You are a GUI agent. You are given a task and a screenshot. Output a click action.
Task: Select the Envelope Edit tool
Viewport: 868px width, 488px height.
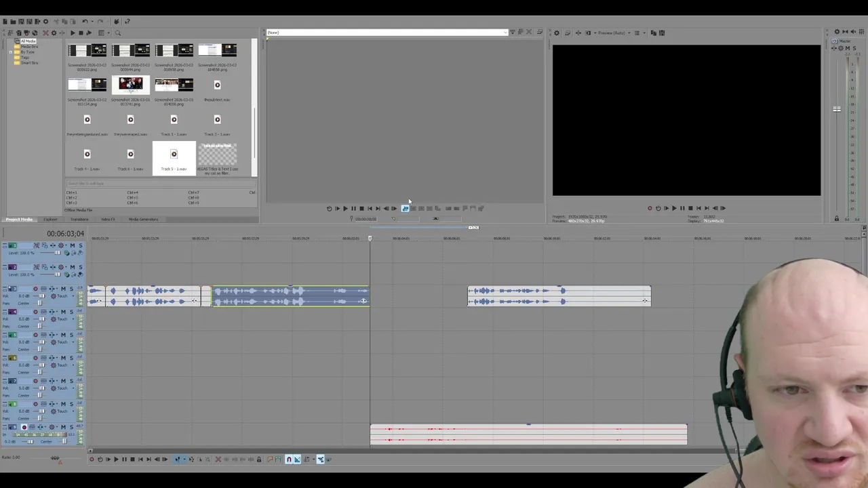(191, 460)
